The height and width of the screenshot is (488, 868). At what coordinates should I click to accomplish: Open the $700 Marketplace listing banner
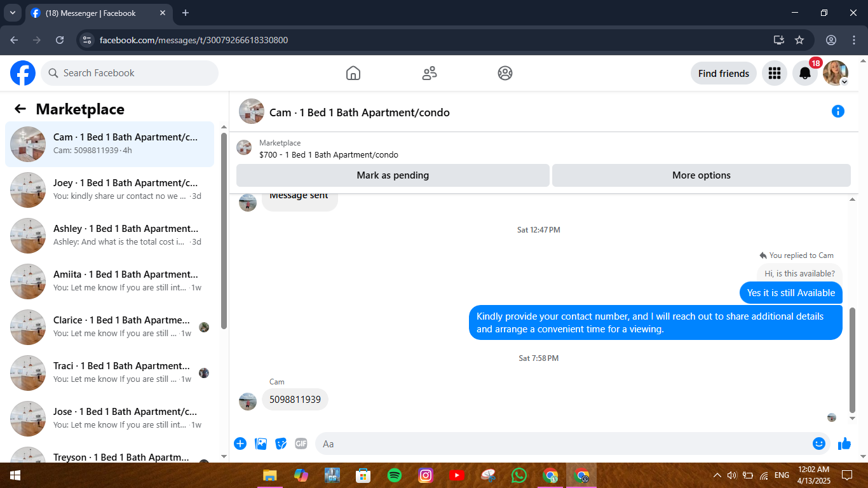pyautogui.click(x=543, y=149)
